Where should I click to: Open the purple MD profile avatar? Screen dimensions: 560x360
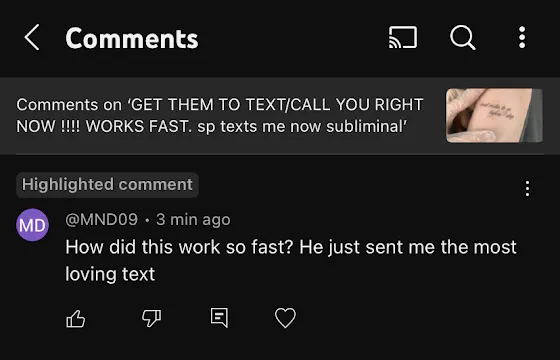point(32,225)
